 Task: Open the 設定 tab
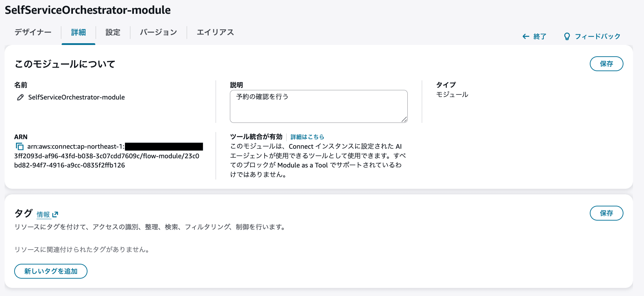113,32
